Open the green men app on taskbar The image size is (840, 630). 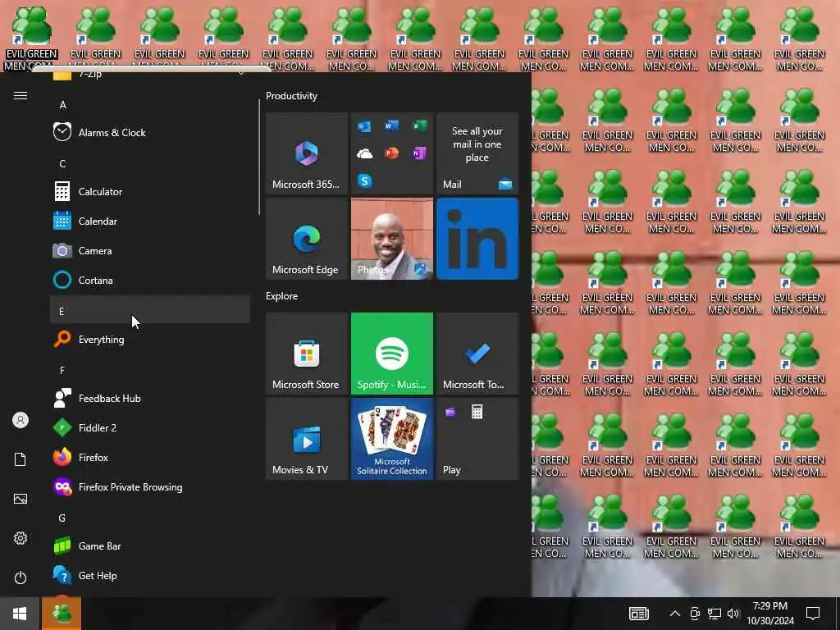point(62,614)
